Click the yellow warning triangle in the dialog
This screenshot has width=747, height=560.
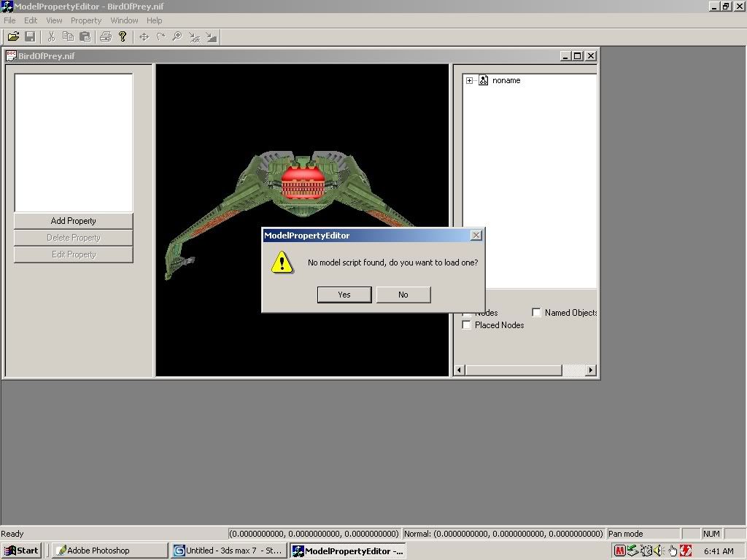[x=282, y=262]
